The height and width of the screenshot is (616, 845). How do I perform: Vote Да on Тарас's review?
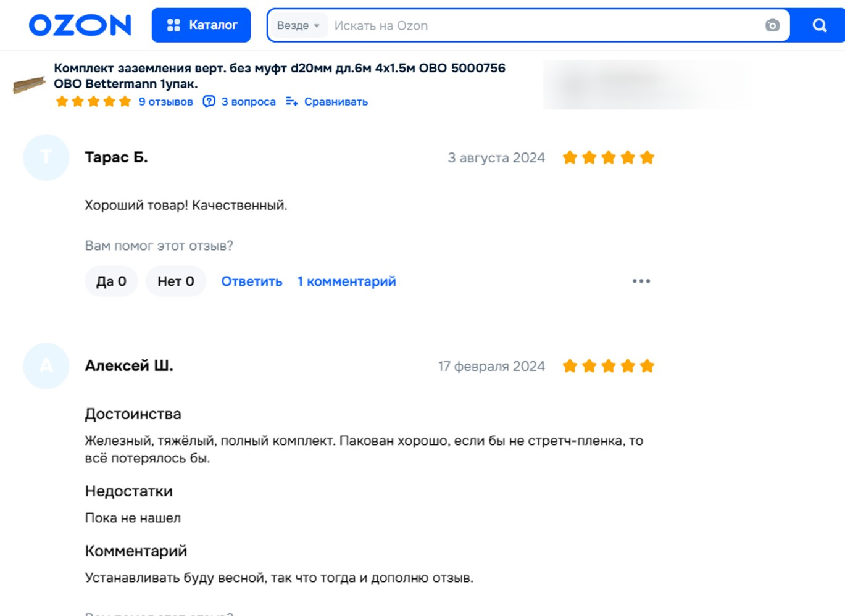[111, 281]
